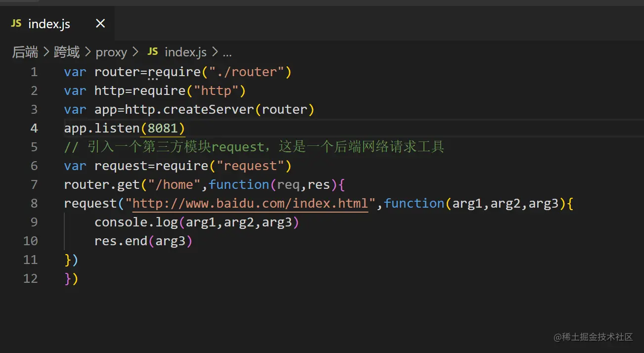Screen dimensions: 644x353
Task: Expand the breadcrumb ellipsis symbol list
Action: [x=227, y=52]
